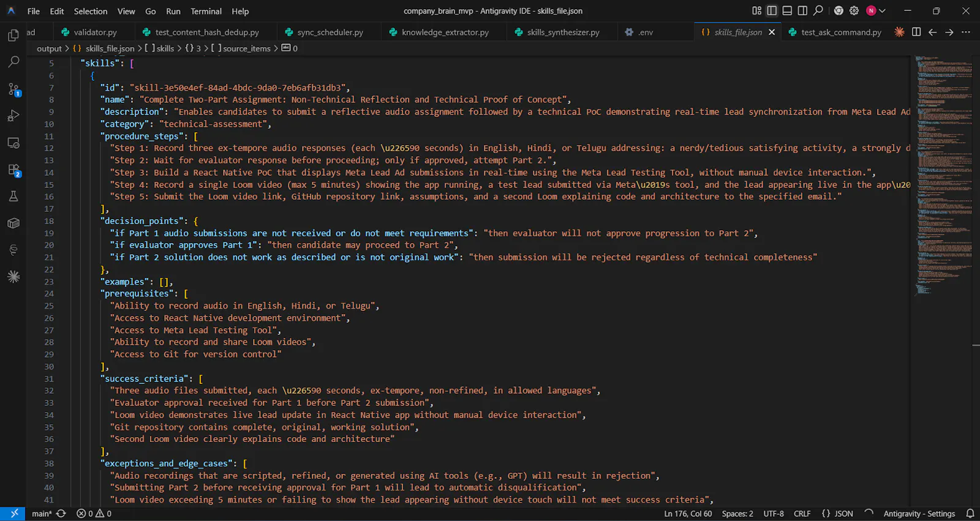Open the notifications bell in status bar
The height and width of the screenshot is (521, 980).
pos(970,514)
